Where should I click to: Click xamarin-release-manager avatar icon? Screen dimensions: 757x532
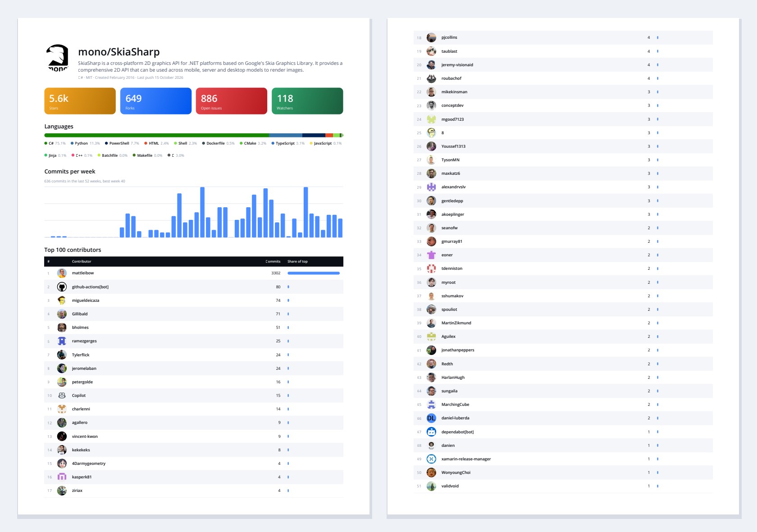click(x=431, y=459)
